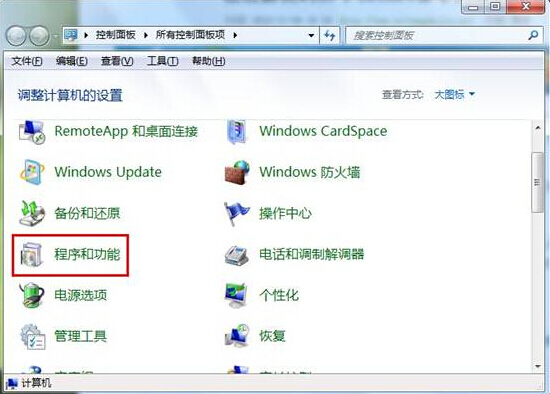550x394 pixels.
Task: Expand the arrow after 所有控制面板项 breadcrumb
Action: (235, 35)
